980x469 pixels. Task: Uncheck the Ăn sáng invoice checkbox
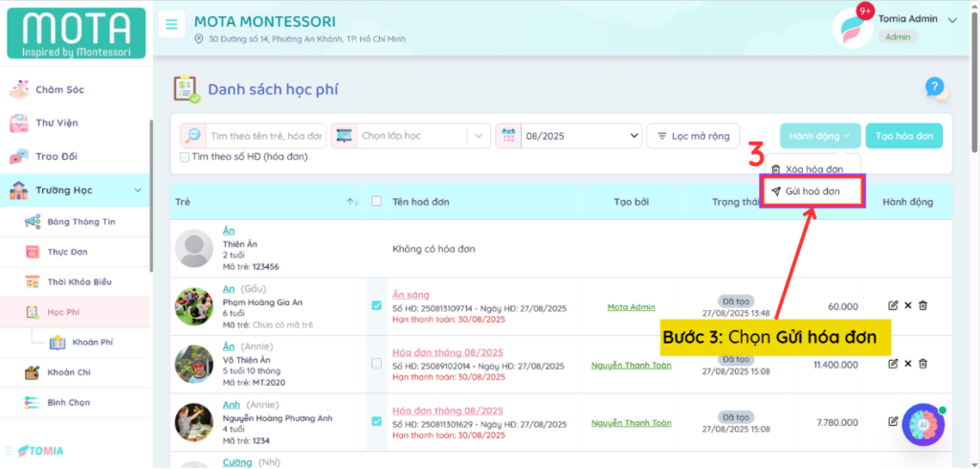tap(376, 305)
